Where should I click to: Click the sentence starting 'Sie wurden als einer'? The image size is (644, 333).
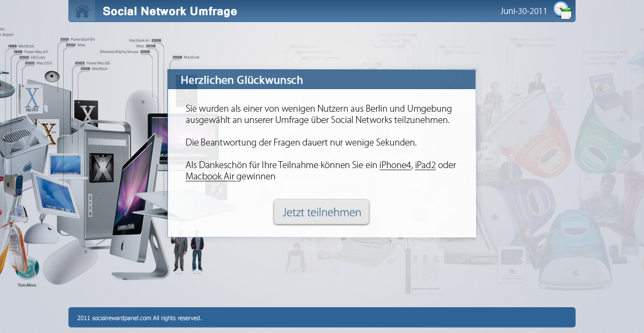[319, 114]
